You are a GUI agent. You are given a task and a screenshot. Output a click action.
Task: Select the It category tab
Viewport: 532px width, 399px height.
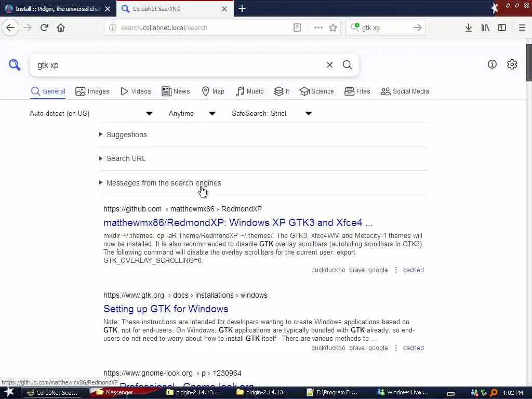[x=282, y=91]
